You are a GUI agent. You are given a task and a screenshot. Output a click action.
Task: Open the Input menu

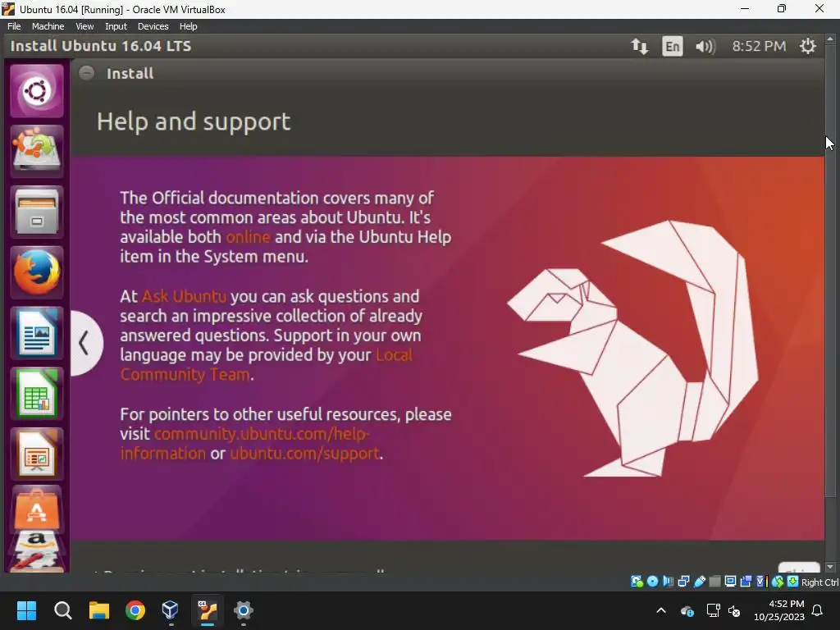point(116,26)
